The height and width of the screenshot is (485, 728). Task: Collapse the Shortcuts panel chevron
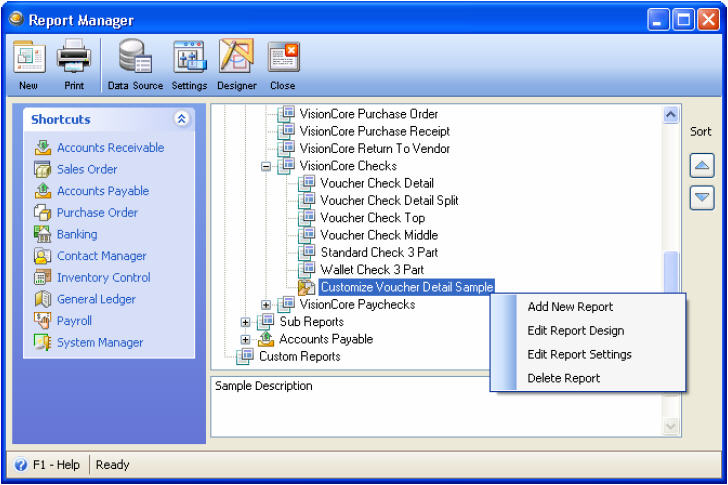coord(182,119)
